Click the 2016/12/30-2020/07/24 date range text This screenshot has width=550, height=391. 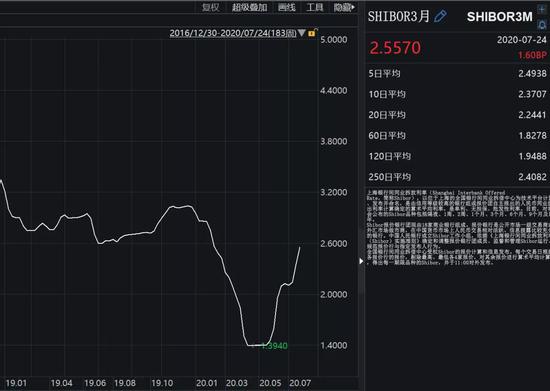(233, 33)
